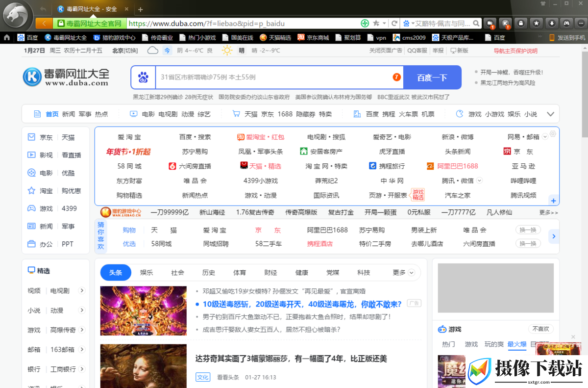Click the cloudy weather icon
This screenshot has width=588, height=388.
153,50
